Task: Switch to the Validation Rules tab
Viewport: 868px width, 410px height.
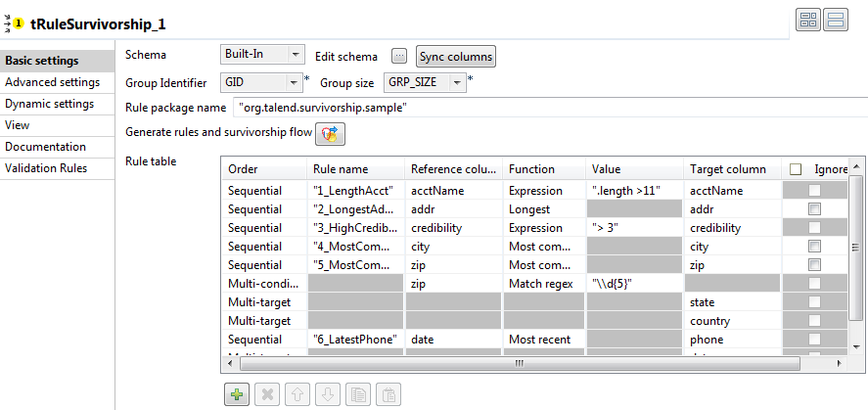Action: point(46,168)
